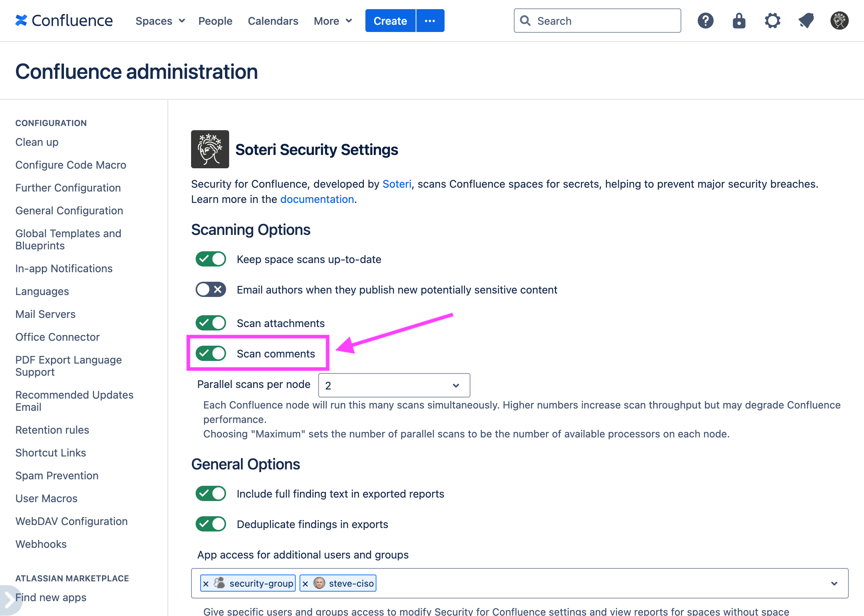Click the user profile avatar

[839, 21]
